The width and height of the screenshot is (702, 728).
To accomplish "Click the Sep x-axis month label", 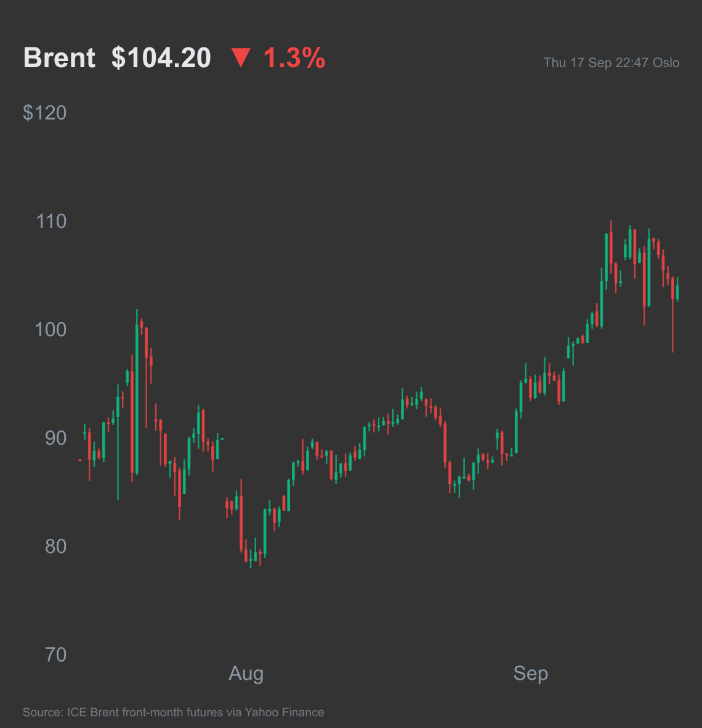I will pos(531,674).
